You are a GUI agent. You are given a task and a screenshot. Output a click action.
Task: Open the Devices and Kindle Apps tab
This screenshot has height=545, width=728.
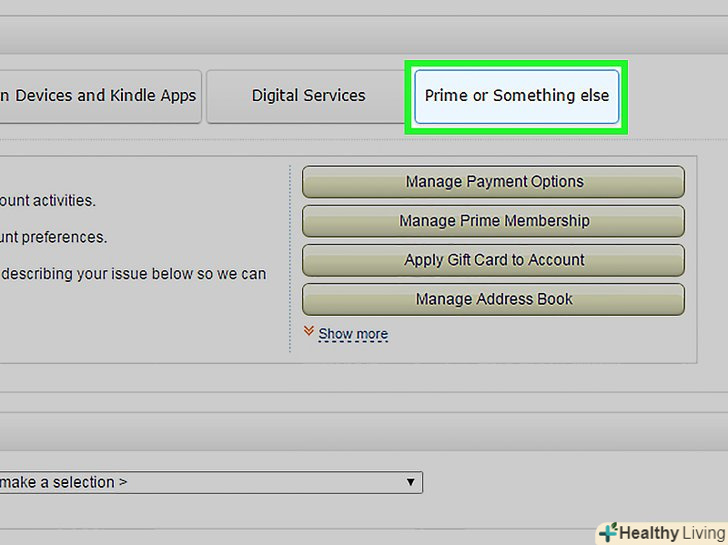100,96
